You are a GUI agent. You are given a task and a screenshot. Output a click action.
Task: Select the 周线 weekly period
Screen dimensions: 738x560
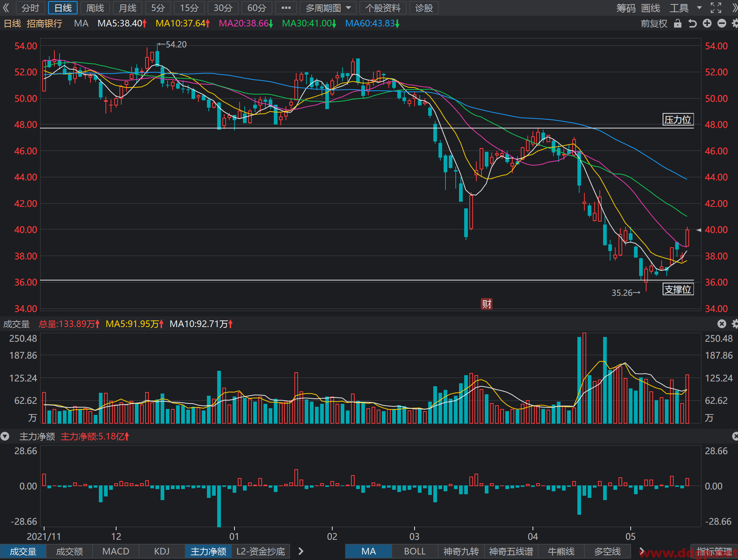(95, 8)
